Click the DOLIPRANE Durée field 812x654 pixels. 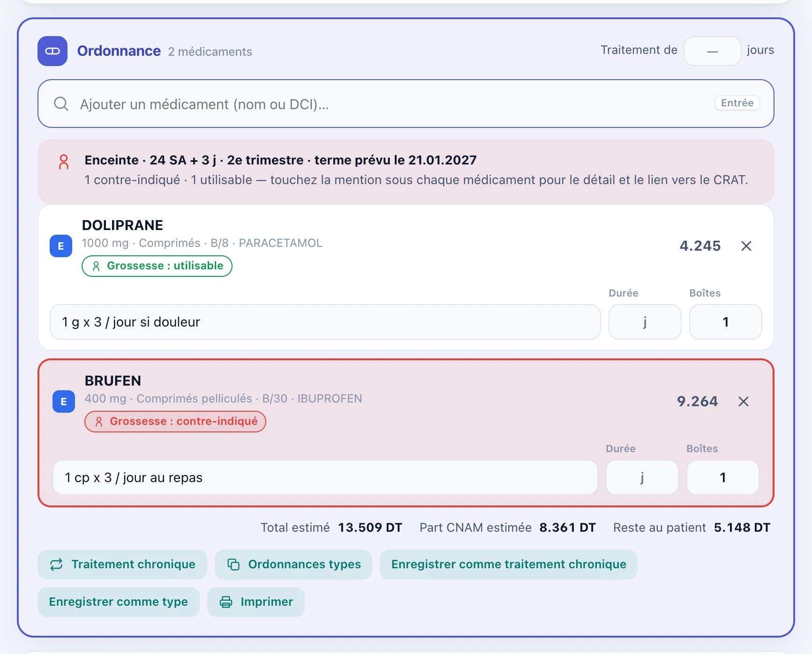click(x=645, y=322)
